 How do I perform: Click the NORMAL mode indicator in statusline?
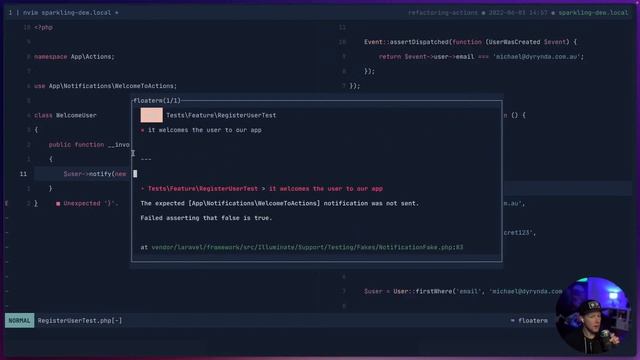(20, 320)
